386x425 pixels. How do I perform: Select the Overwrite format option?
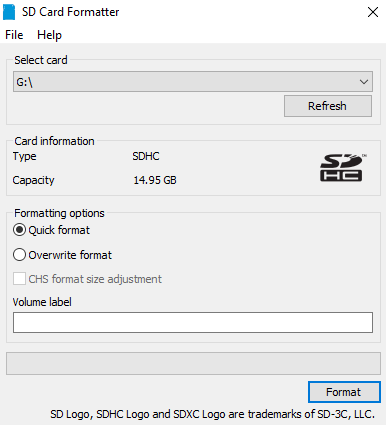coord(19,255)
